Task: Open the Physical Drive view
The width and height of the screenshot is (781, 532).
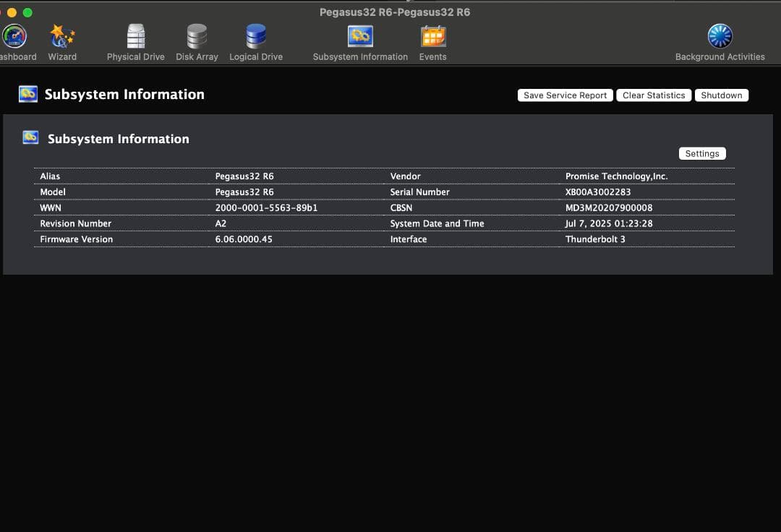Action: click(136, 36)
